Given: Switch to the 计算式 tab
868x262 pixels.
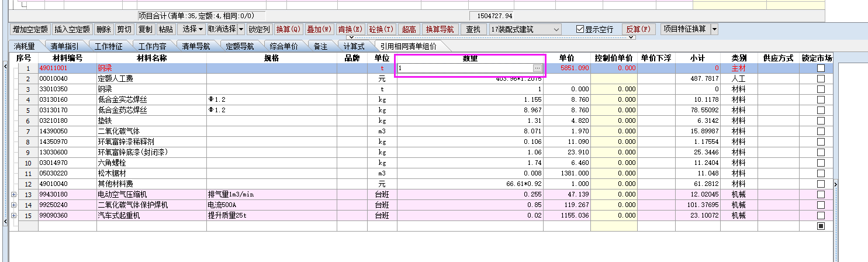Looking at the screenshot, I should pyautogui.click(x=354, y=46).
